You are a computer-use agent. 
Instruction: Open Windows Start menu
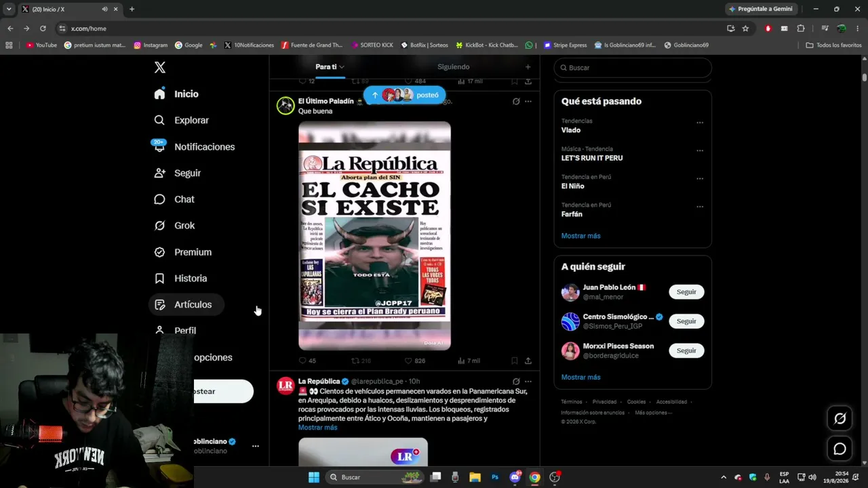[314, 477]
